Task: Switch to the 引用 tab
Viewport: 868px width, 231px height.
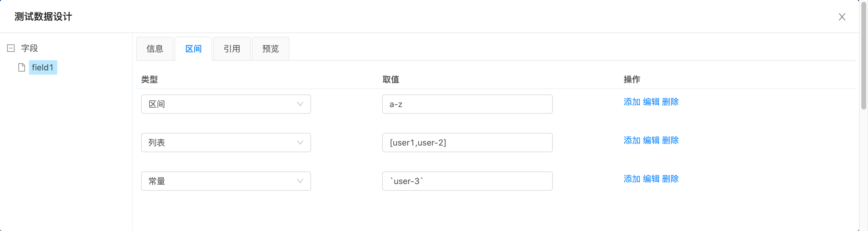Action: click(232, 49)
